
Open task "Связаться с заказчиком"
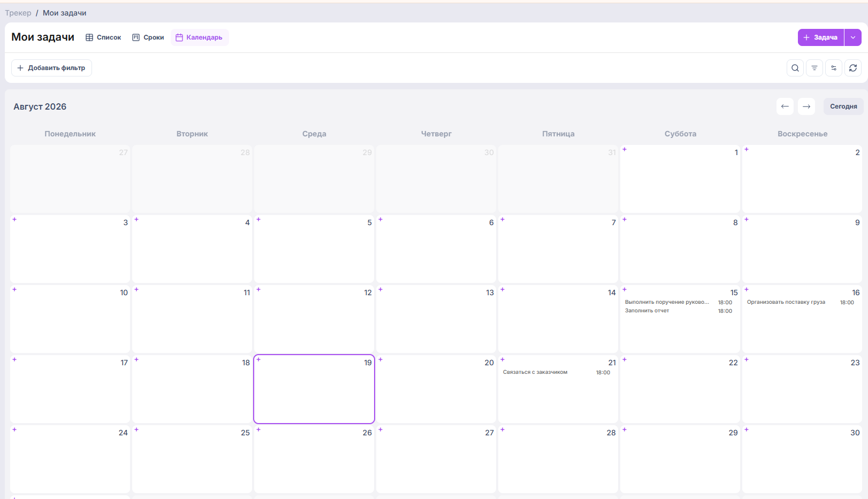tap(535, 372)
